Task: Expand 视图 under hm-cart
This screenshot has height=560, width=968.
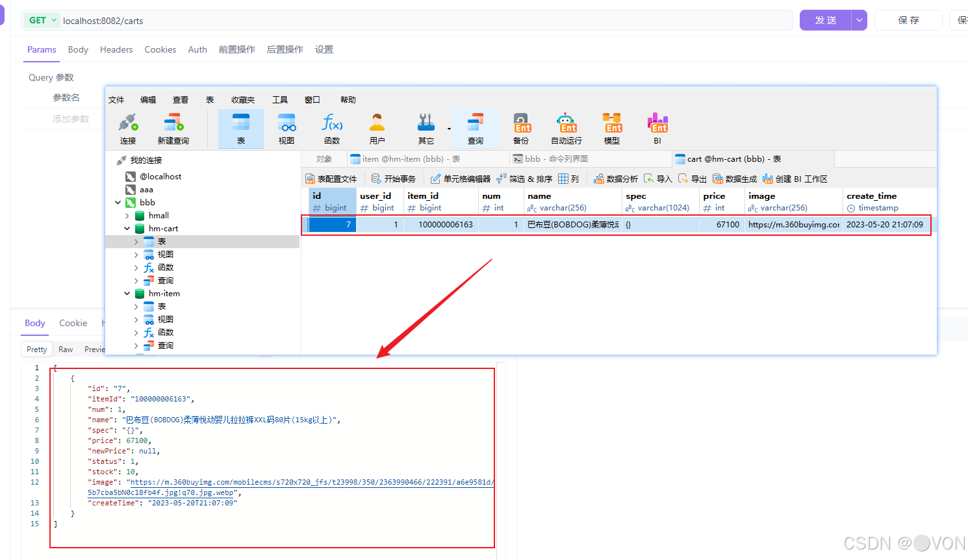Action: pyautogui.click(x=136, y=255)
